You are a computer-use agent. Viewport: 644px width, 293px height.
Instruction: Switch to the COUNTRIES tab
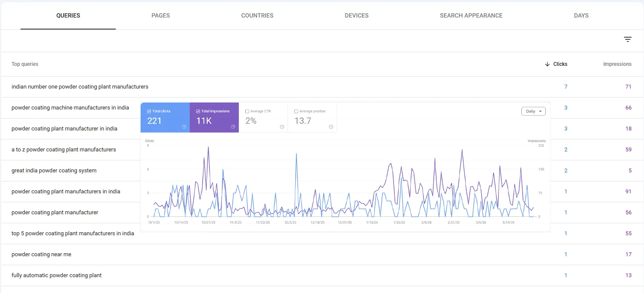pos(257,15)
